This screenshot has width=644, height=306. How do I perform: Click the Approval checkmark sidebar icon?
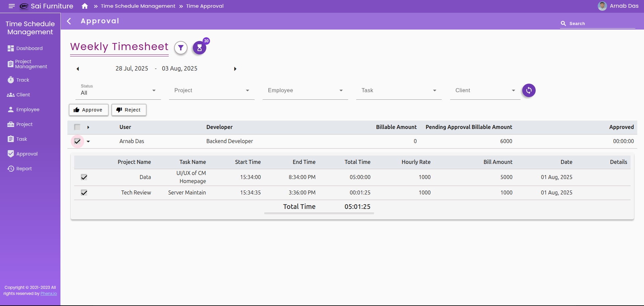(11, 154)
